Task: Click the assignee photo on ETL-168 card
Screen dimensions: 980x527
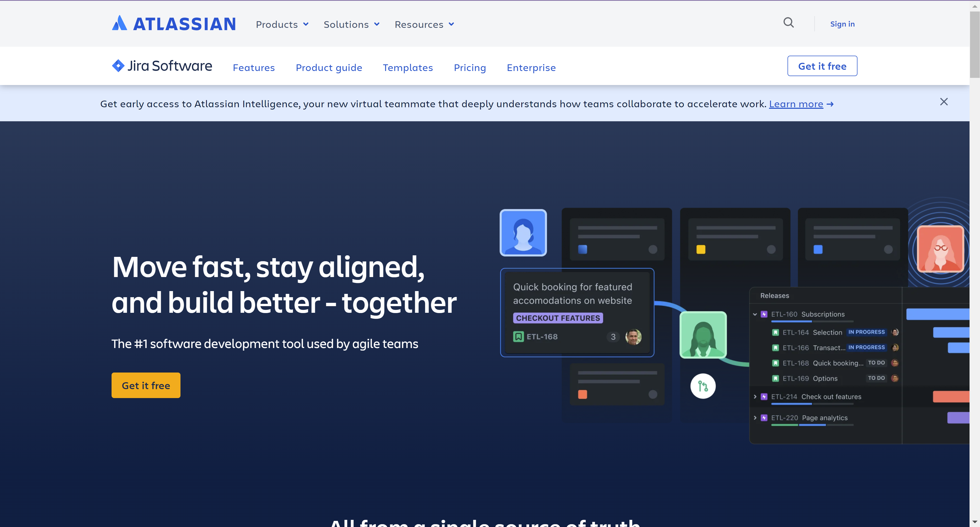Action: click(x=633, y=337)
